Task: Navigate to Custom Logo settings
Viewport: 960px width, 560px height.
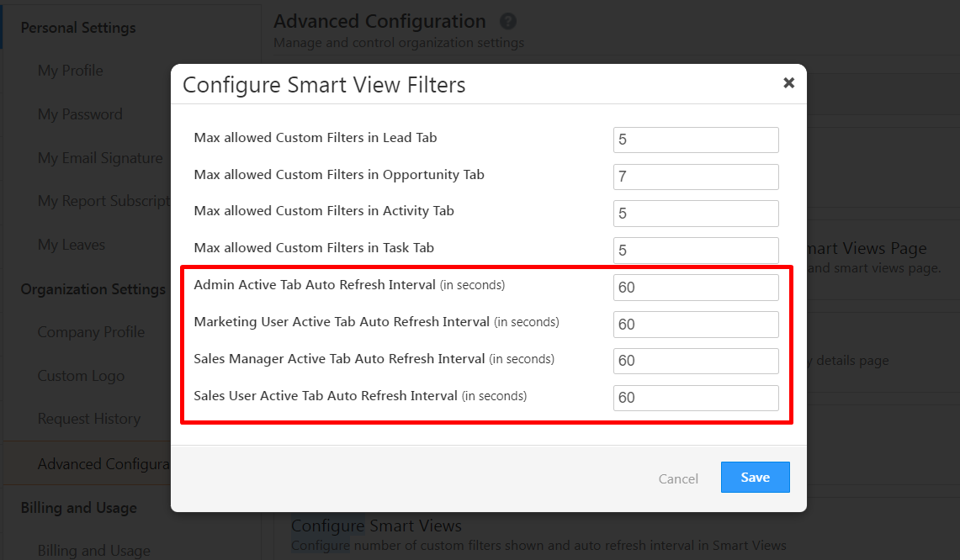Action: [x=81, y=376]
